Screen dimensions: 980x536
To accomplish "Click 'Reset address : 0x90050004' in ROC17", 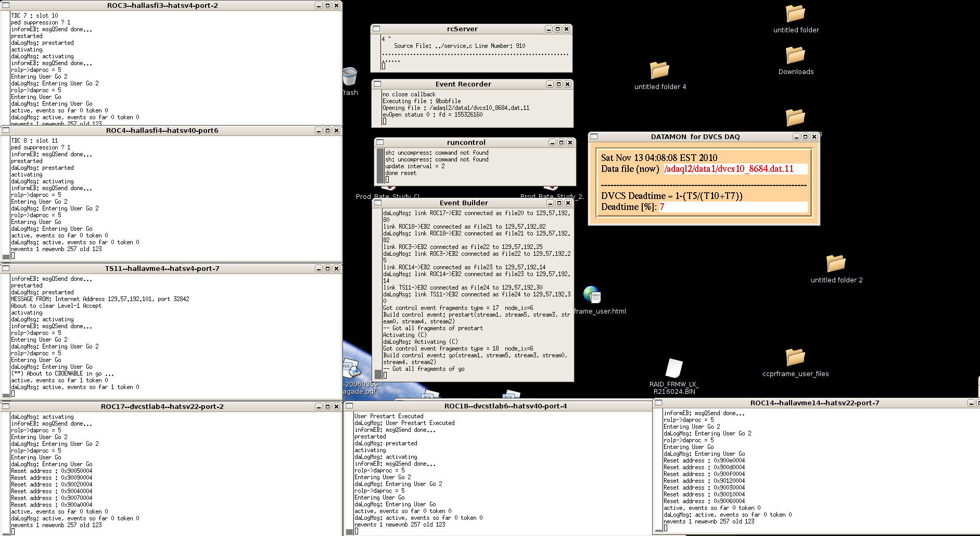I will (52, 471).
